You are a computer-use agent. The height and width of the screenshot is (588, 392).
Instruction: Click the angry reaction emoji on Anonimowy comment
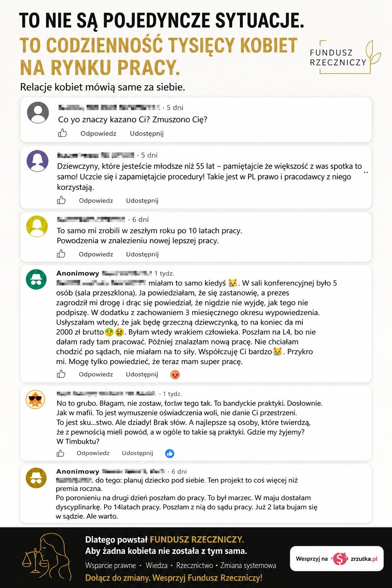(175, 374)
